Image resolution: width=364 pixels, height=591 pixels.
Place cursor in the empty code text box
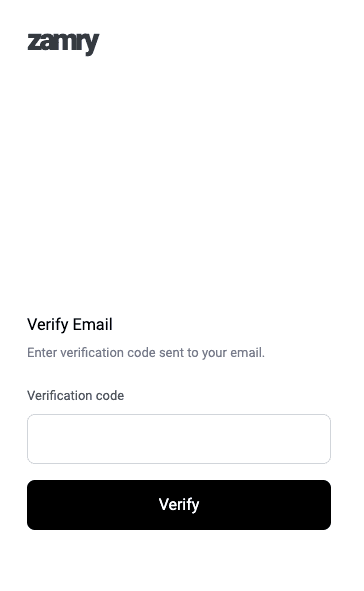pyautogui.click(x=179, y=439)
